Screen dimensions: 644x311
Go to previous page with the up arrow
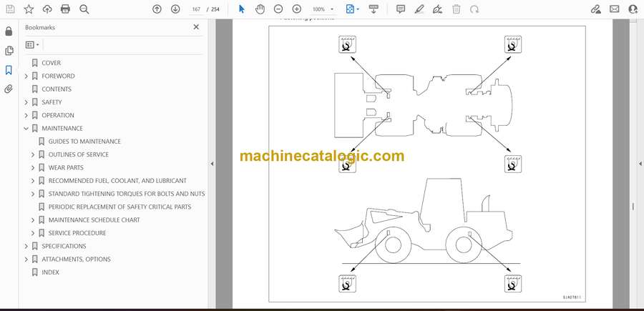(x=157, y=9)
